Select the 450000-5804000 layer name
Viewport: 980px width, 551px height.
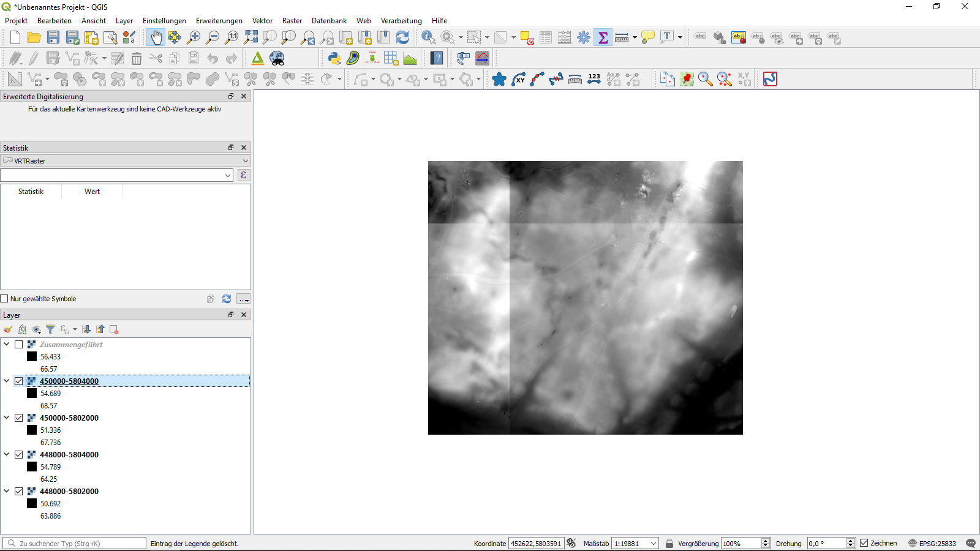pyautogui.click(x=69, y=381)
